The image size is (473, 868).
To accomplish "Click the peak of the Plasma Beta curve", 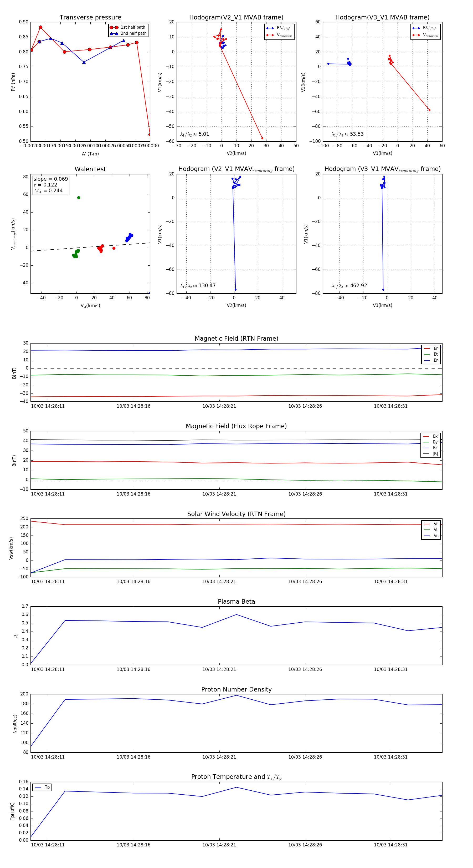I will pos(236,615).
